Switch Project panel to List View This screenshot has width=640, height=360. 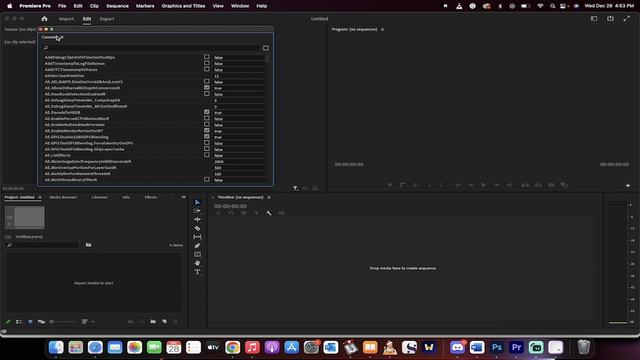coord(19,322)
